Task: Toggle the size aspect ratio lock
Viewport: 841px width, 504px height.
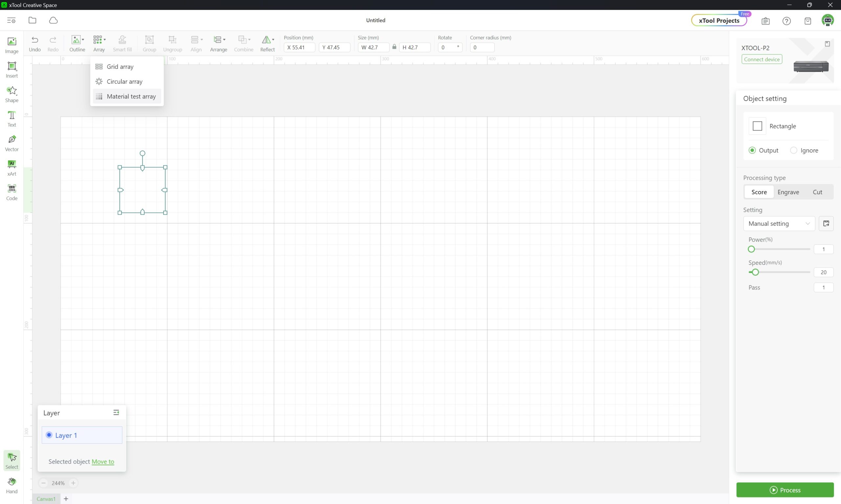Action: (x=394, y=47)
